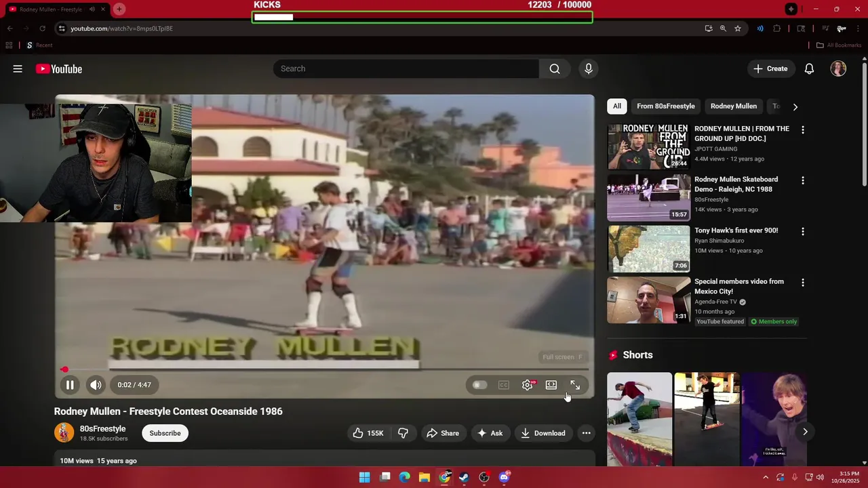The height and width of the screenshot is (488, 868).
Task: Next Shorts with the arrow button
Action: pos(805,432)
